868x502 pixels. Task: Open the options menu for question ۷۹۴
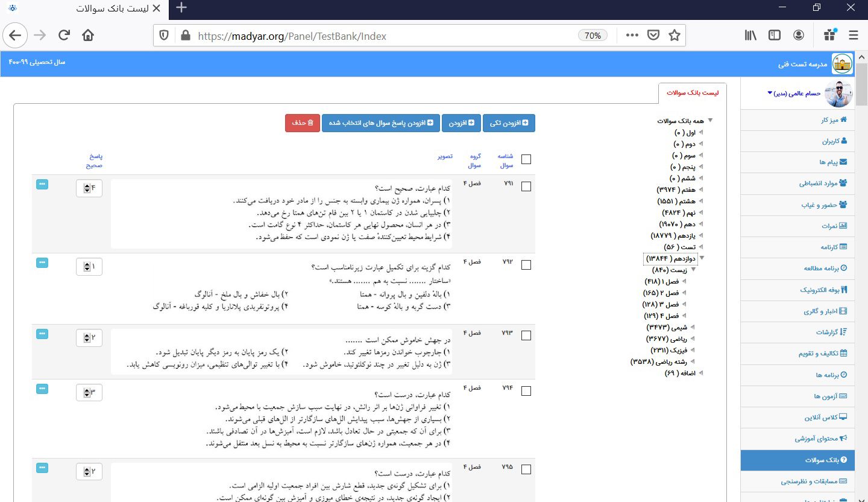pyautogui.click(x=42, y=389)
